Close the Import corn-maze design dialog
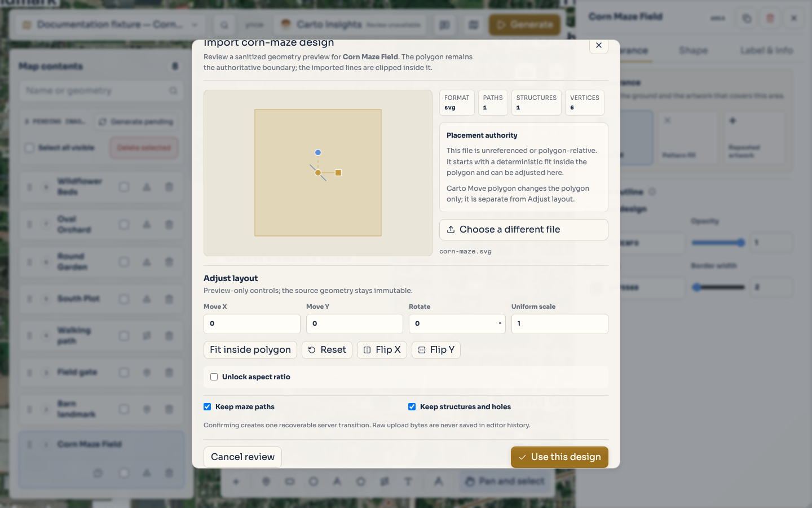The height and width of the screenshot is (508, 812). [598, 46]
